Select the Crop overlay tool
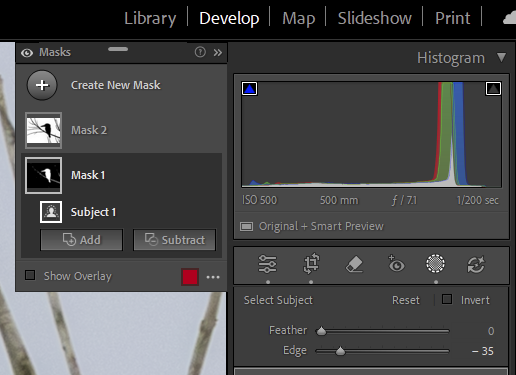Image resolution: width=516 pixels, height=375 pixels. pyautogui.click(x=311, y=264)
